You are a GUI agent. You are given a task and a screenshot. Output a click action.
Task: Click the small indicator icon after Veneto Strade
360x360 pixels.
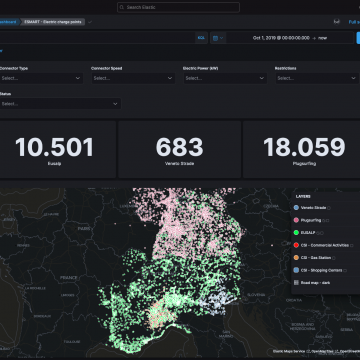point(329,208)
